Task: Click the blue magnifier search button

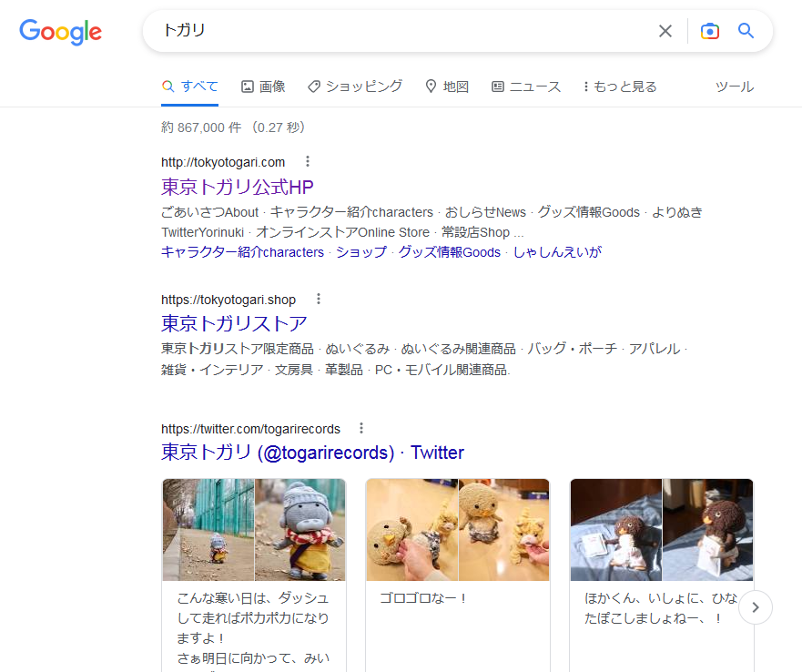Action: (746, 31)
